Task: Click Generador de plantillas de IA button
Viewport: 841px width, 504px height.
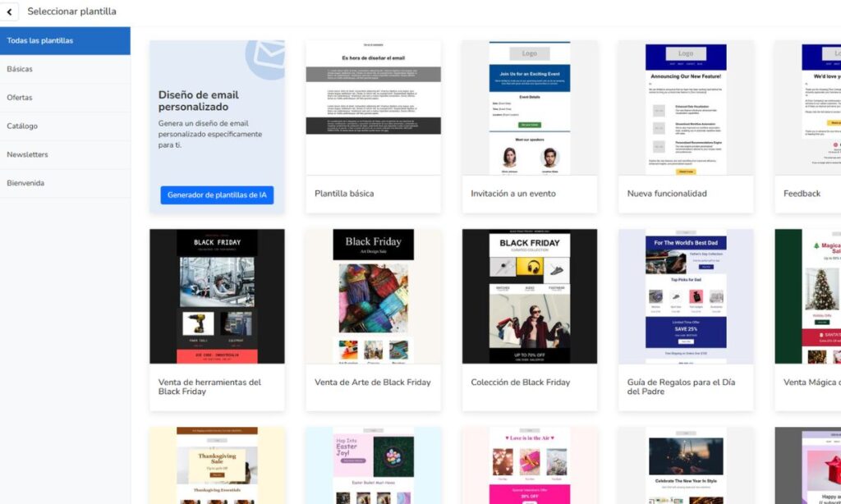Action: (217, 195)
